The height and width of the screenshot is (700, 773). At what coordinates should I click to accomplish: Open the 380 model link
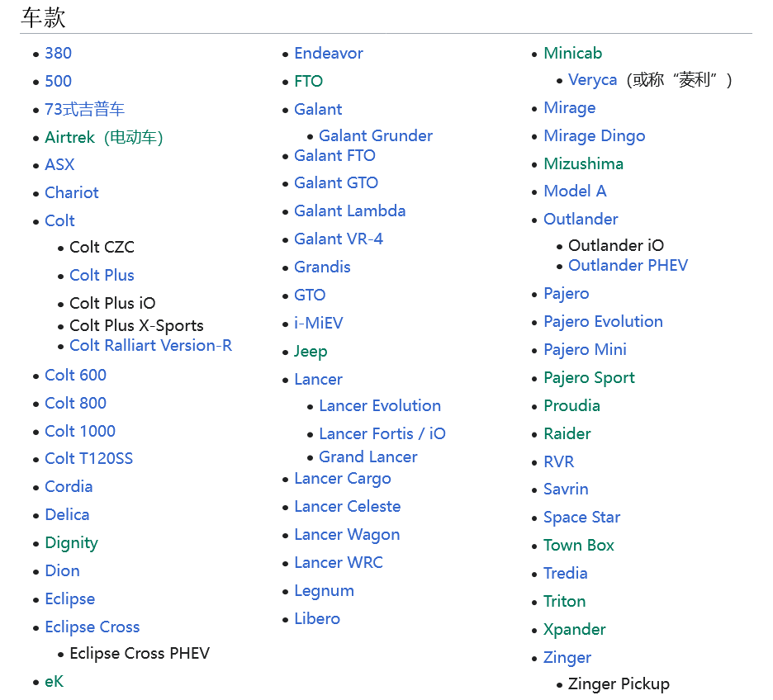coord(58,53)
